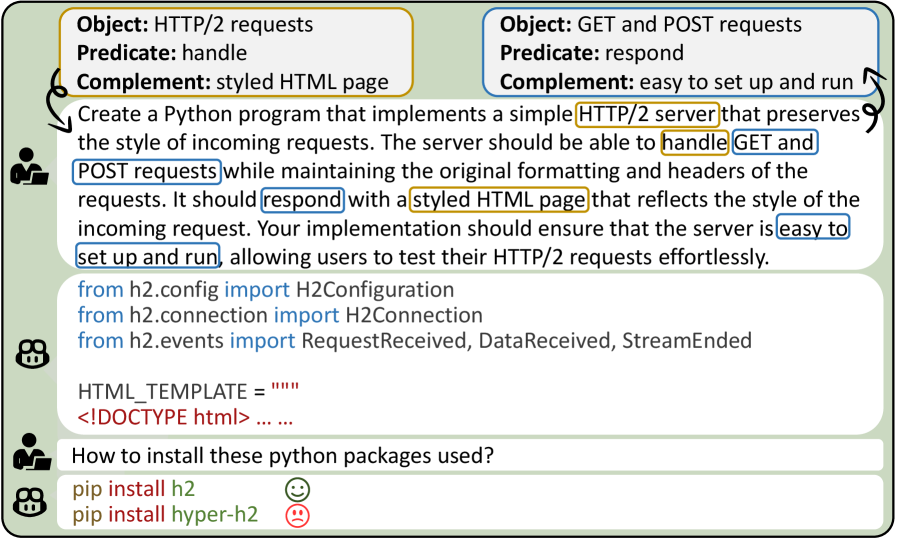Click the highlighted 'set up and run' phrase
897x539 pixels.
click(148, 256)
